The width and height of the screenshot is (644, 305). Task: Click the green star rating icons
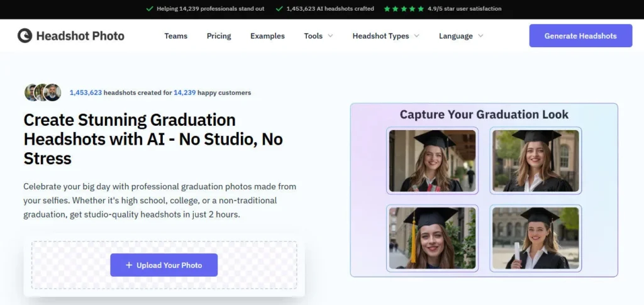404,9
